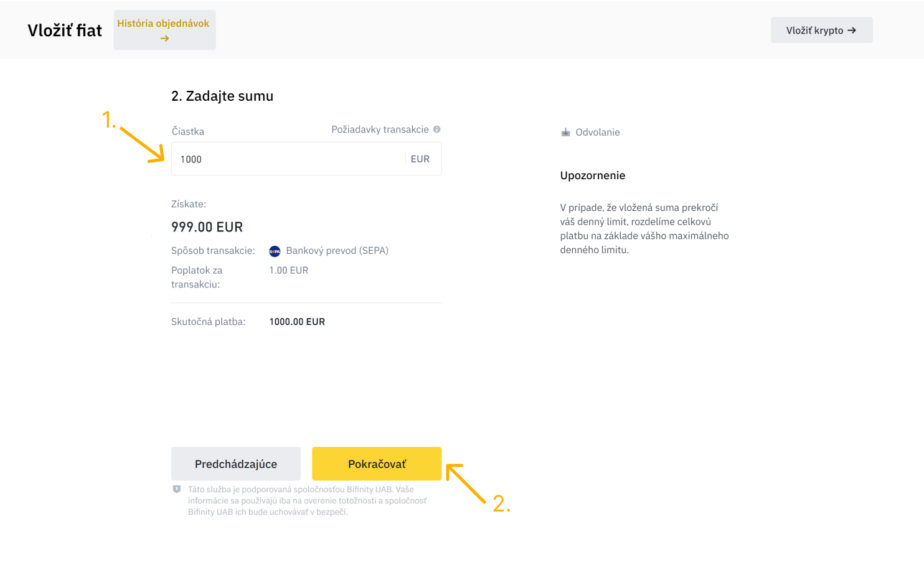Screen dimensions: 924x570
Task: Open História objednávok order history
Action: coord(164,24)
